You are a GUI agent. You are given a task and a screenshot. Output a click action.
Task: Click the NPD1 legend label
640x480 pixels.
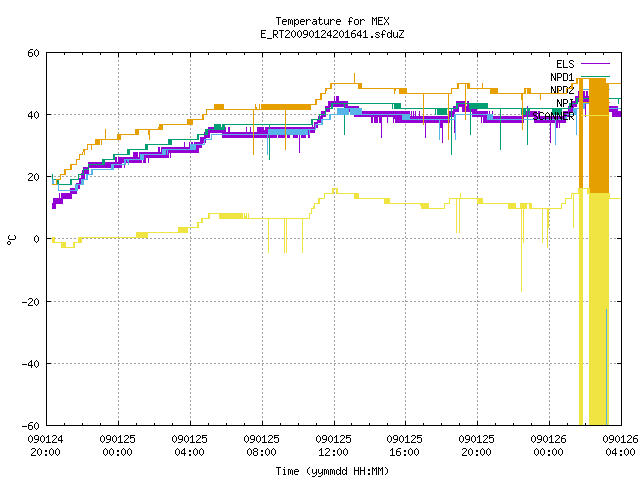pyautogui.click(x=562, y=77)
